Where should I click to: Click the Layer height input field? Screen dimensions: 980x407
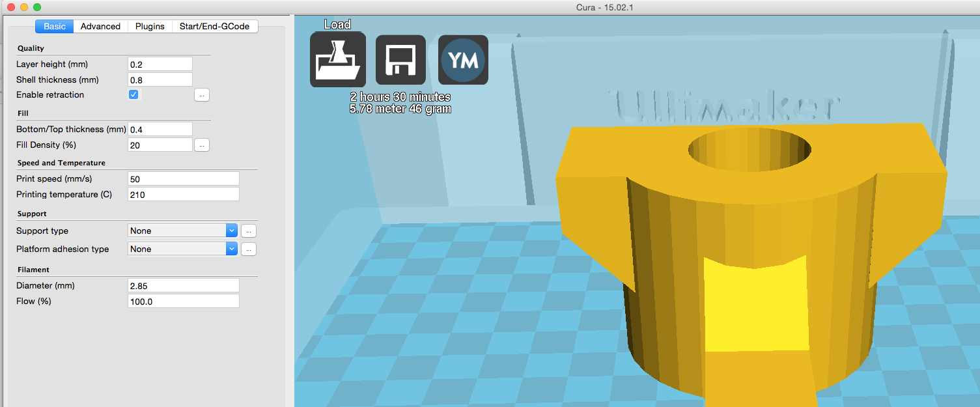pos(160,64)
